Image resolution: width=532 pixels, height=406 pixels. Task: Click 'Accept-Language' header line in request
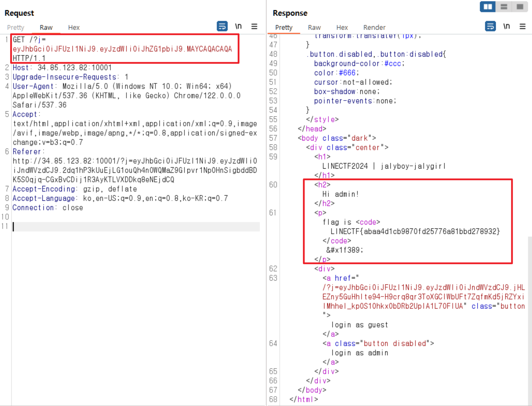pos(120,198)
